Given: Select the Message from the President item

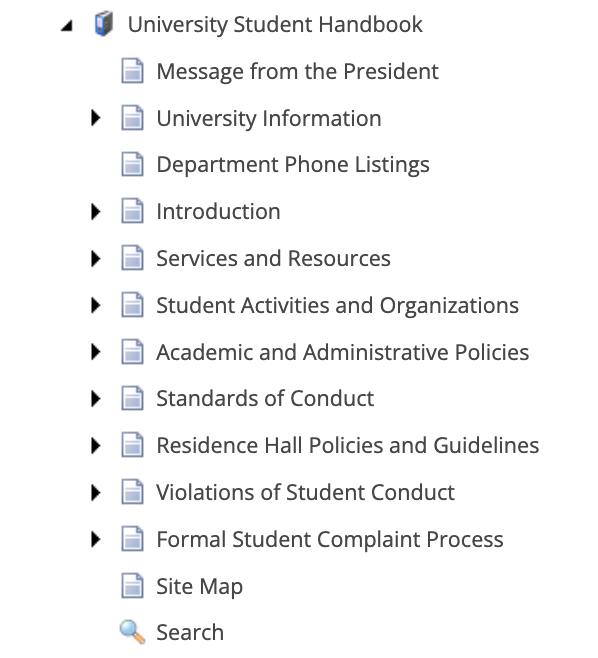Looking at the screenshot, I should click(x=298, y=71).
